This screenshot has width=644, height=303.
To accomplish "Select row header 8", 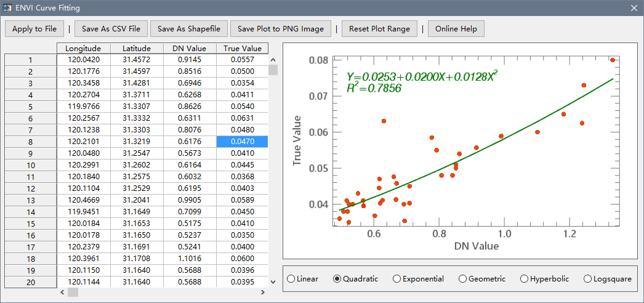I will [x=30, y=142].
